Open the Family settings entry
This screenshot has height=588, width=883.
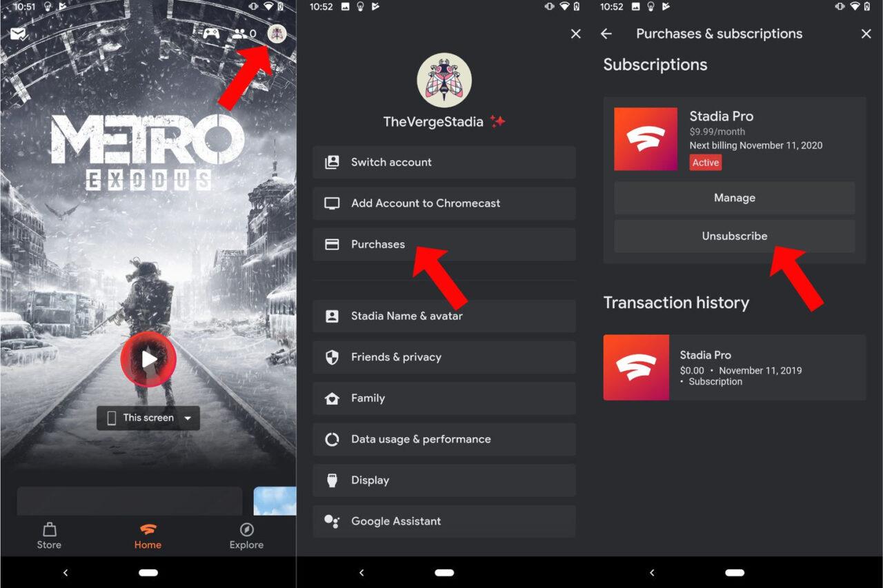pos(444,398)
